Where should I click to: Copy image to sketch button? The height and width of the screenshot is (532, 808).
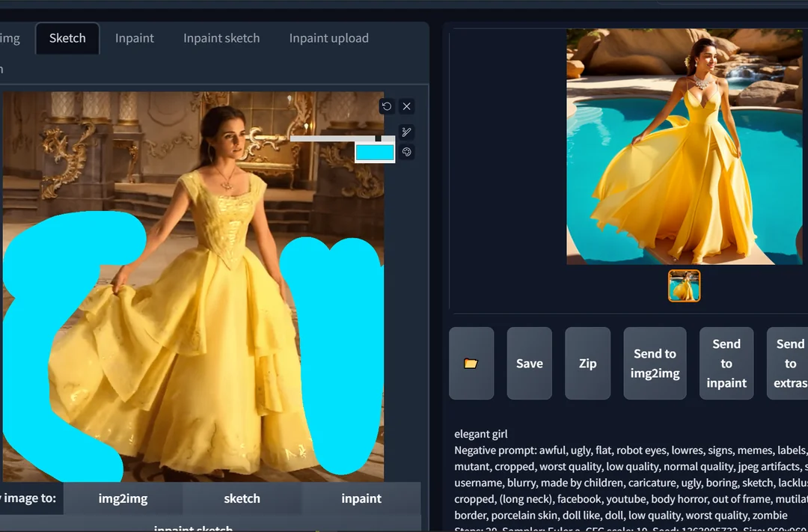pyautogui.click(x=242, y=498)
